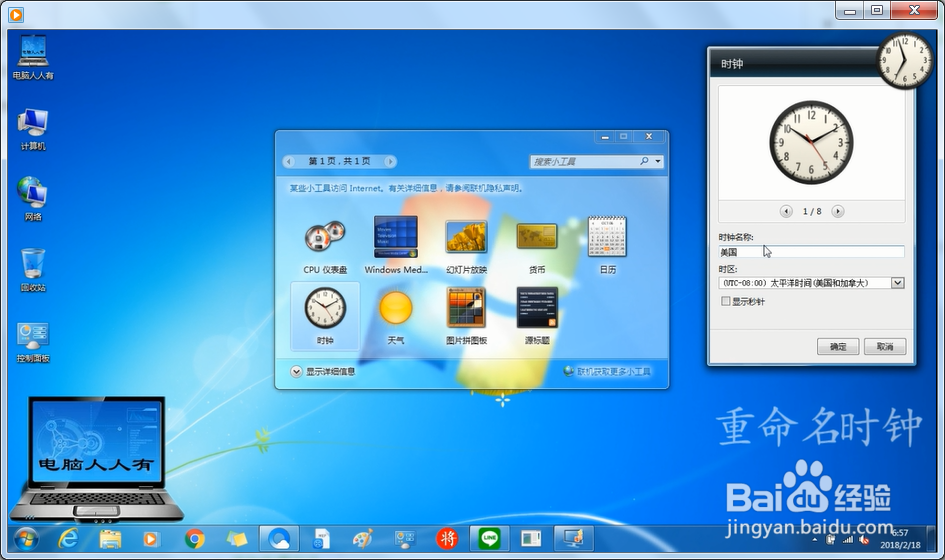Open the 电脑人人有 desktop shortcut
This screenshot has height=560, width=945.
tap(33, 58)
